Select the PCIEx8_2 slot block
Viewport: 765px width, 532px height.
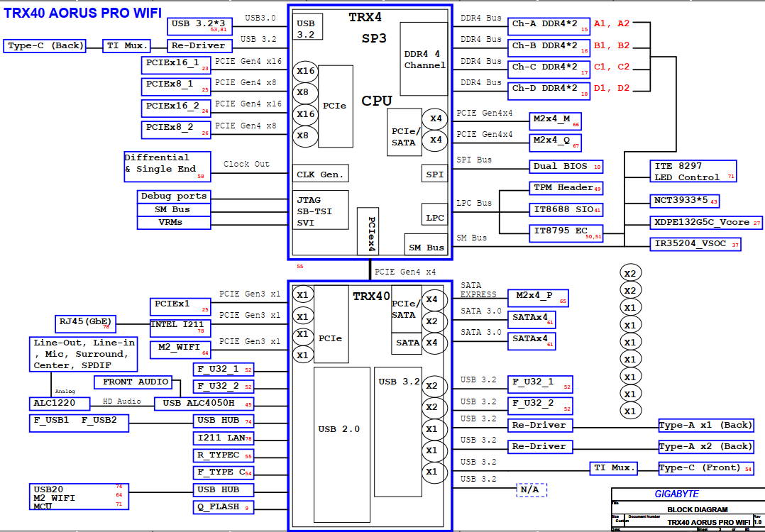coord(176,130)
